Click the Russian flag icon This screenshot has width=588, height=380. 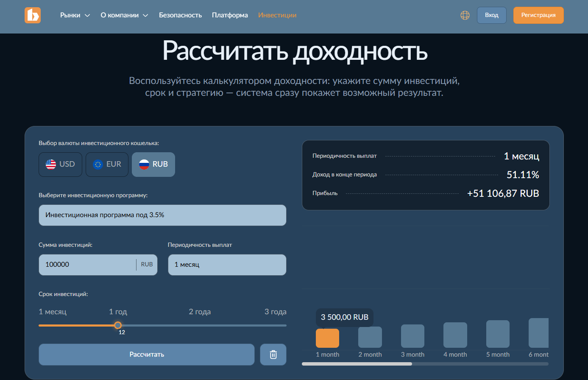click(x=144, y=165)
